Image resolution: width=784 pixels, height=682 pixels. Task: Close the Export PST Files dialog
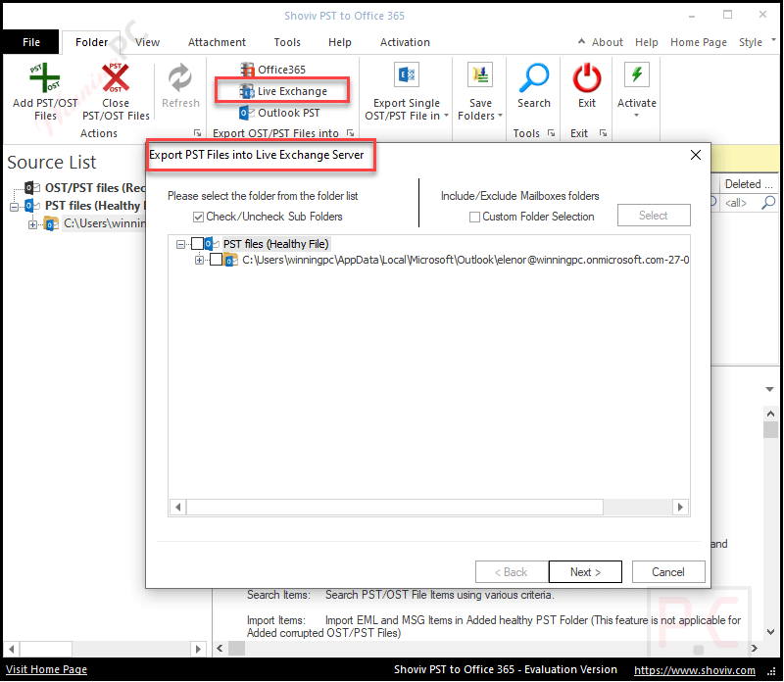pos(696,155)
